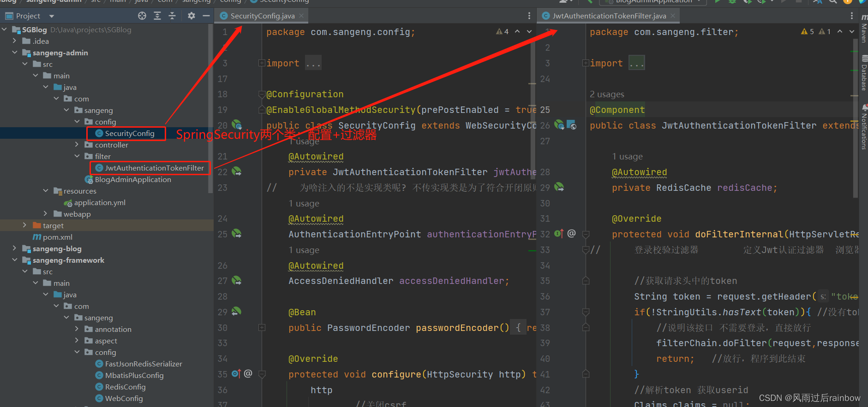868x407 pixels.
Task: Click the Project tree vertical scrollbar
Action: tap(211, 108)
